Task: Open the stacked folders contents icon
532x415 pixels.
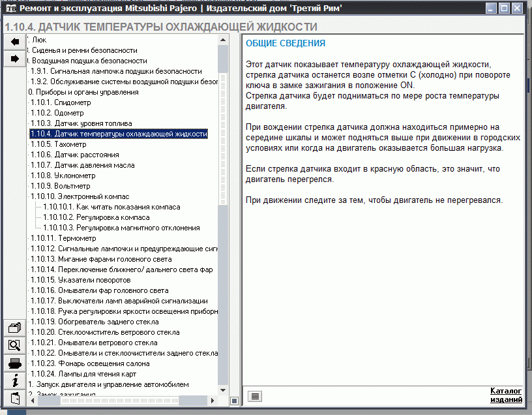Action: coord(14,328)
